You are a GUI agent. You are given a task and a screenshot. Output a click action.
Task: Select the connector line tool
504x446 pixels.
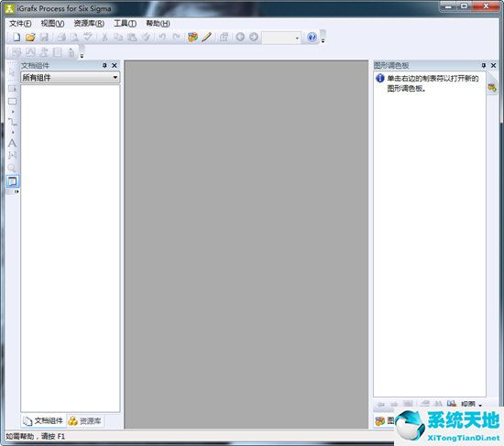[x=12, y=122]
